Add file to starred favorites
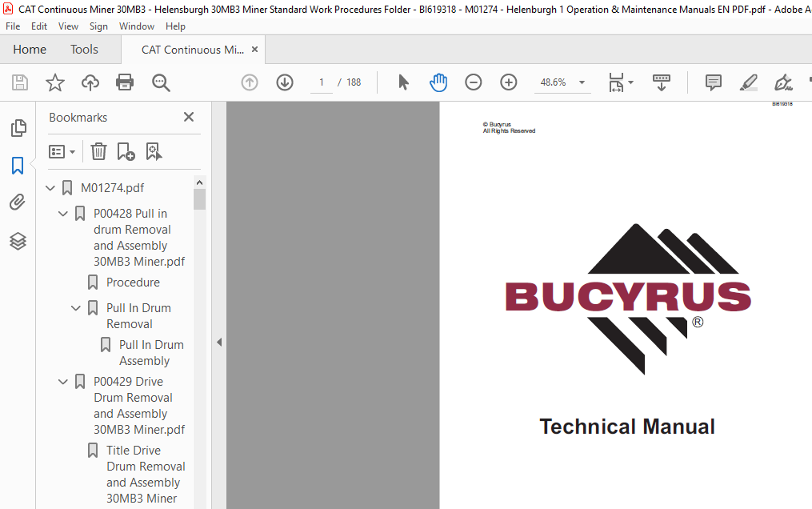The height and width of the screenshot is (509, 812). click(x=55, y=82)
